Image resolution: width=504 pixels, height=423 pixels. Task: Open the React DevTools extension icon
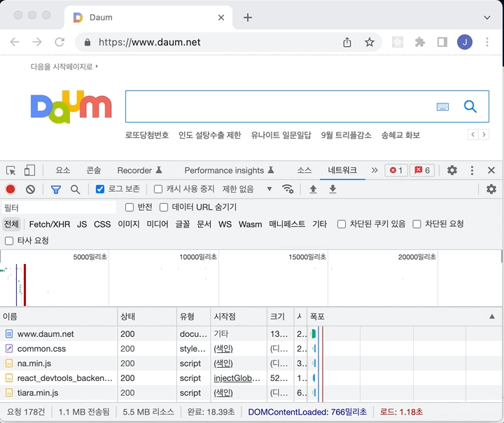(398, 42)
